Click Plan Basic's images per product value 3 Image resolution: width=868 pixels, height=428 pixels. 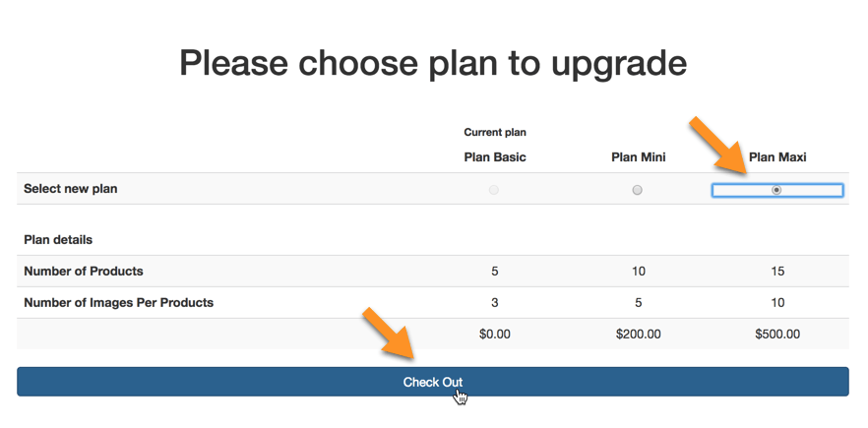tap(495, 303)
